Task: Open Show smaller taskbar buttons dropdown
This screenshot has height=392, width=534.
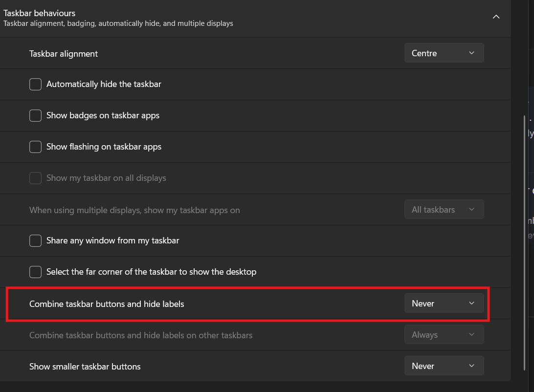Action: (x=444, y=366)
